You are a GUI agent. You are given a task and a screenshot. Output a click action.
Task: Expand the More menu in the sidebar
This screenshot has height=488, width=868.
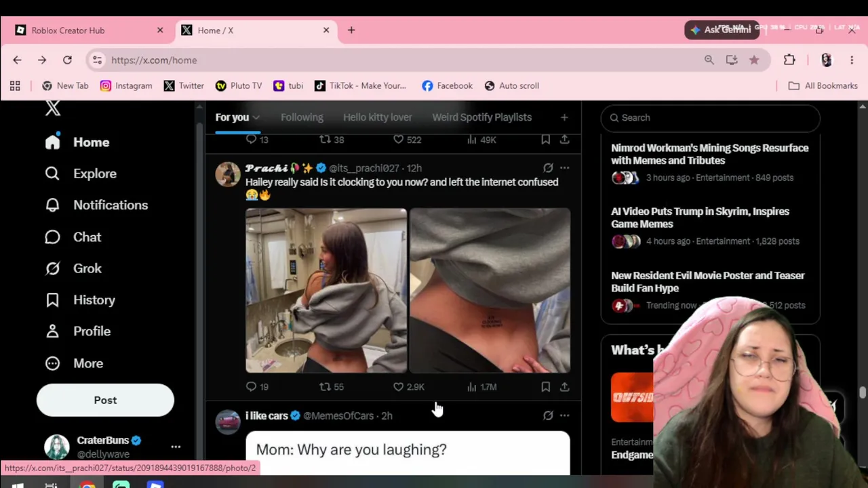pyautogui.click(x=74, y=363)
